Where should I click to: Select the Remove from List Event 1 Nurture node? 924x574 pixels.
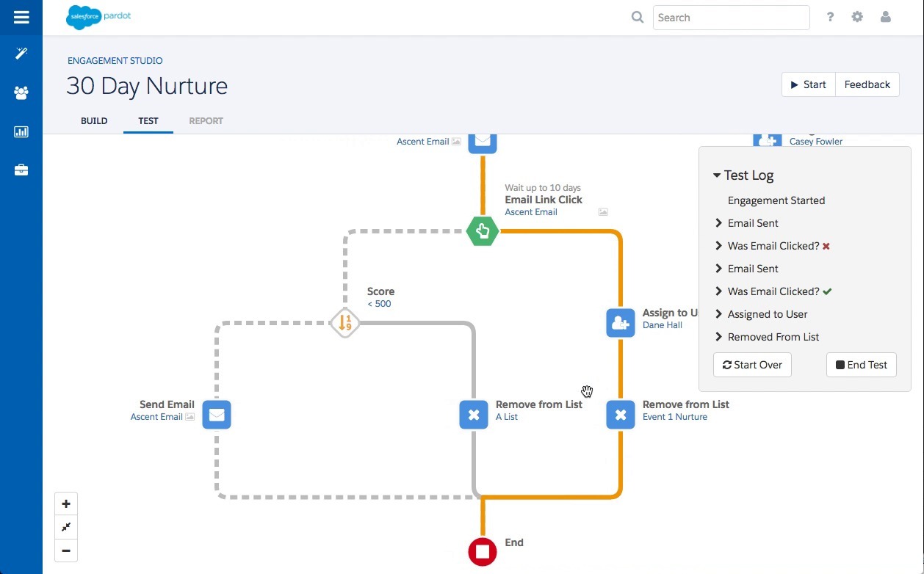click(x=621, y=415)
